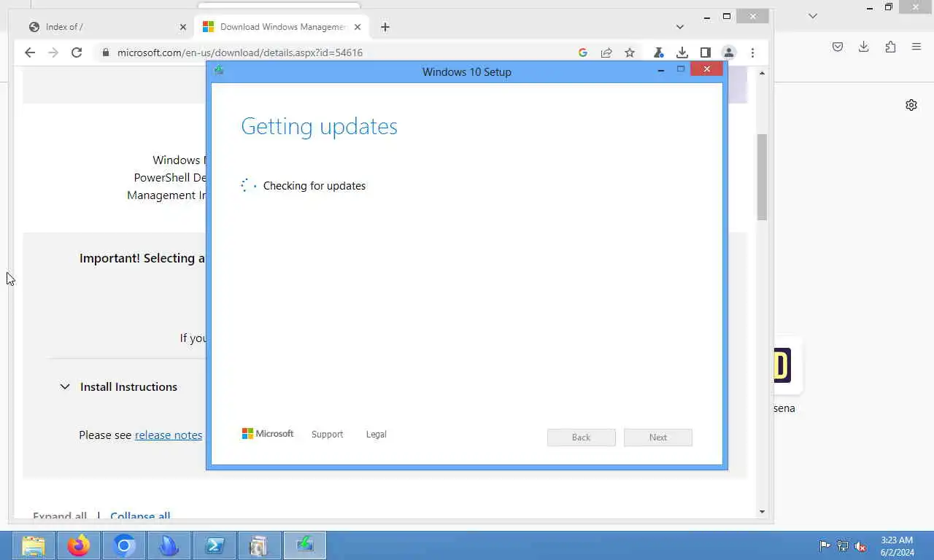The width and height of the screenshot is (934, 560).
Task: Click the network tray icon
Action: [843, 545]
